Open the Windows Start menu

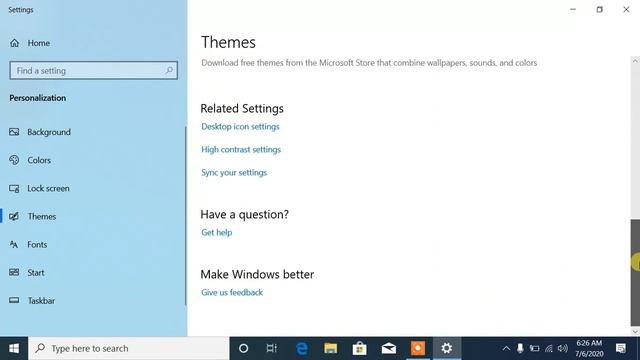[14, 348]
